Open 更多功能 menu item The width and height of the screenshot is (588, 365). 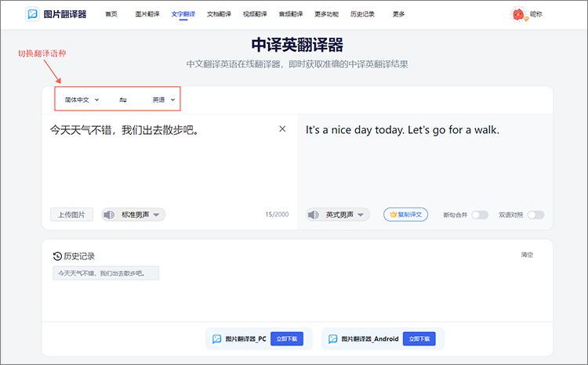click(327, 14)
